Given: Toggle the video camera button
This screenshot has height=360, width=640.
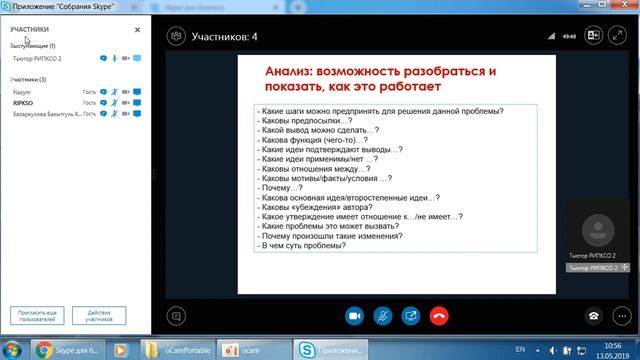Looking at the screenshot, I should pos(354,316).
